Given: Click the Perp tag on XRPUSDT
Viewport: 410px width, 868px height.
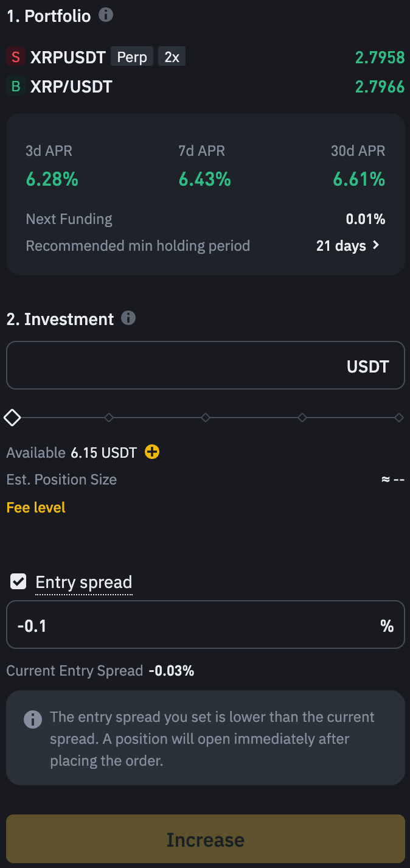Looking at the screenshot, I should coord(132,57).
